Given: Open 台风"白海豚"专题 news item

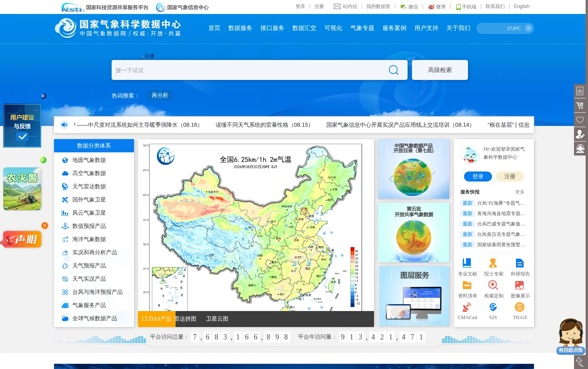Looking at the screenshot, I should (x=501, y=203).
